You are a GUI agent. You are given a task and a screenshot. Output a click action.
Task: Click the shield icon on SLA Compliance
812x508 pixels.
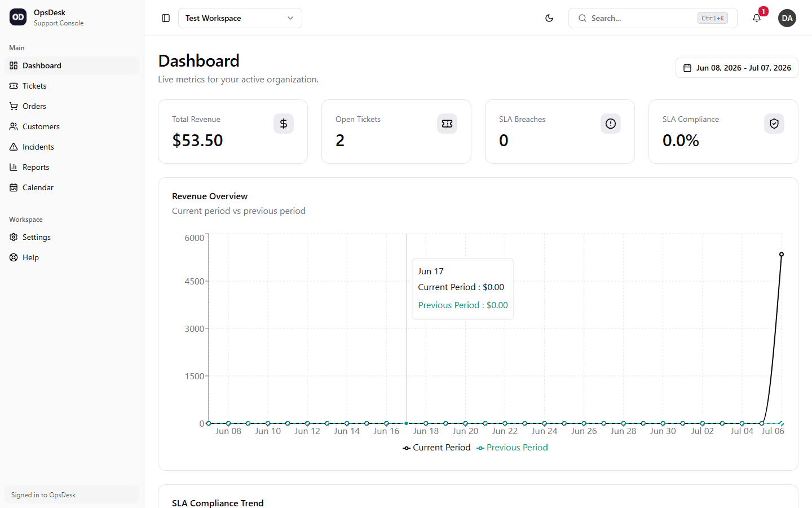774,124
